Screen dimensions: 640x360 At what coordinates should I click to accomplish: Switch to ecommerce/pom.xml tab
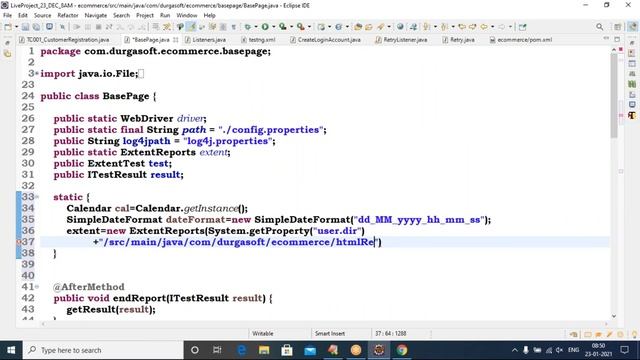pyautogui.click(x=521, y=40)
